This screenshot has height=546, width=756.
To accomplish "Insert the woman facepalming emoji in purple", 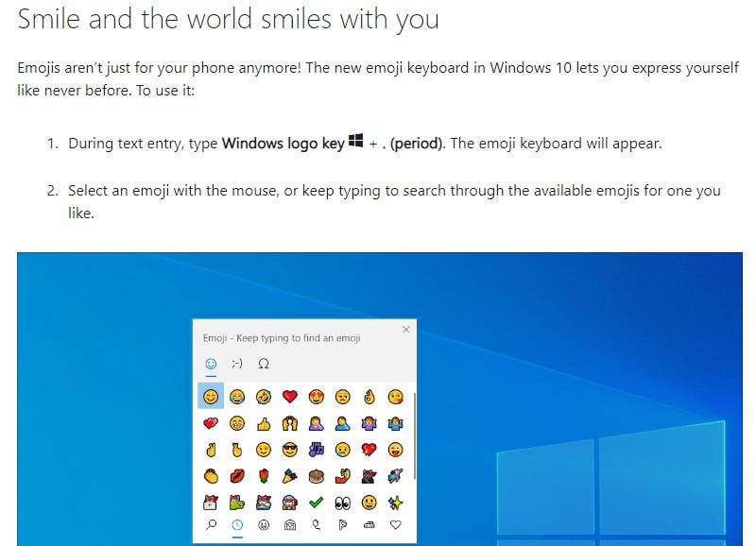I will click(317, 423).
